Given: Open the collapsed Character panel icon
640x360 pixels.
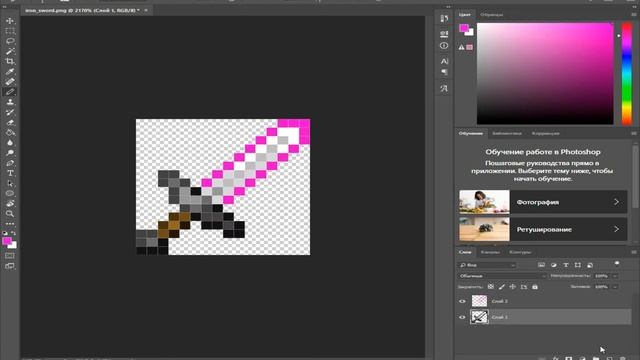Looking at the screenshot, I should 444,61.
